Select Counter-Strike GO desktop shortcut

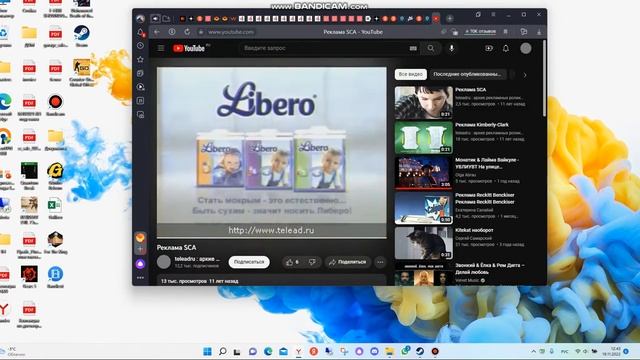(82, 72)
